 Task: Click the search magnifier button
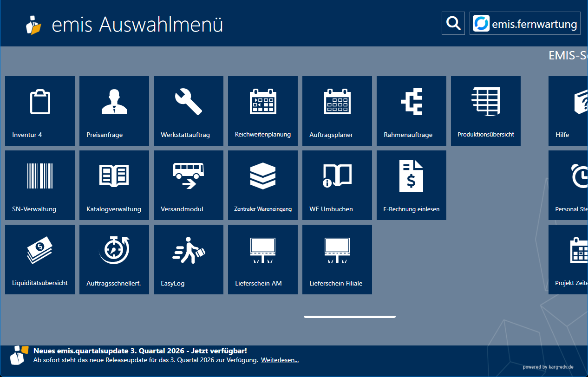click(453, 23)
